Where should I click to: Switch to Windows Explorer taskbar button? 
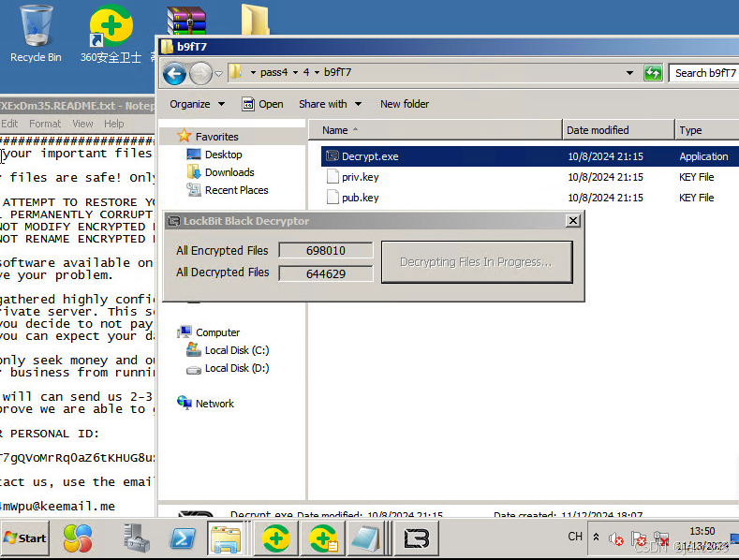(229, 538)
